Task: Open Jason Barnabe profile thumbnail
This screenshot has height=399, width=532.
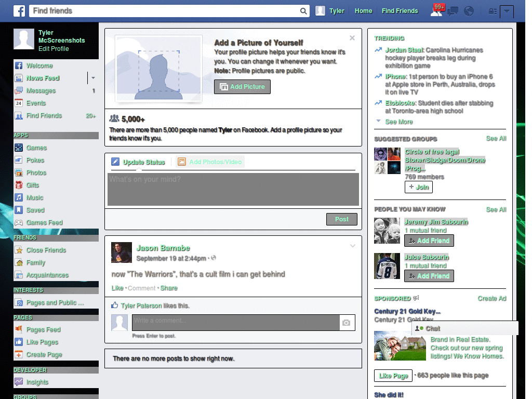Action: click(x=122, y=252)
